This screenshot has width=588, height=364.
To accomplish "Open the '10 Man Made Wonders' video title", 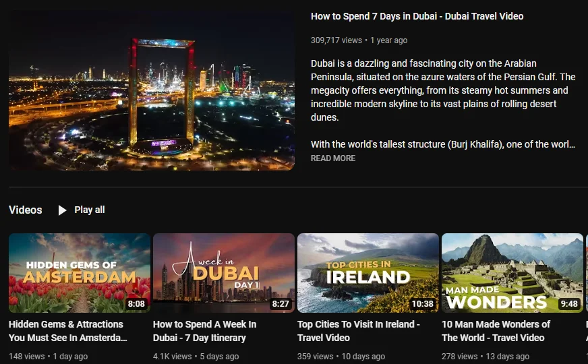I will (x=496, y=331).
